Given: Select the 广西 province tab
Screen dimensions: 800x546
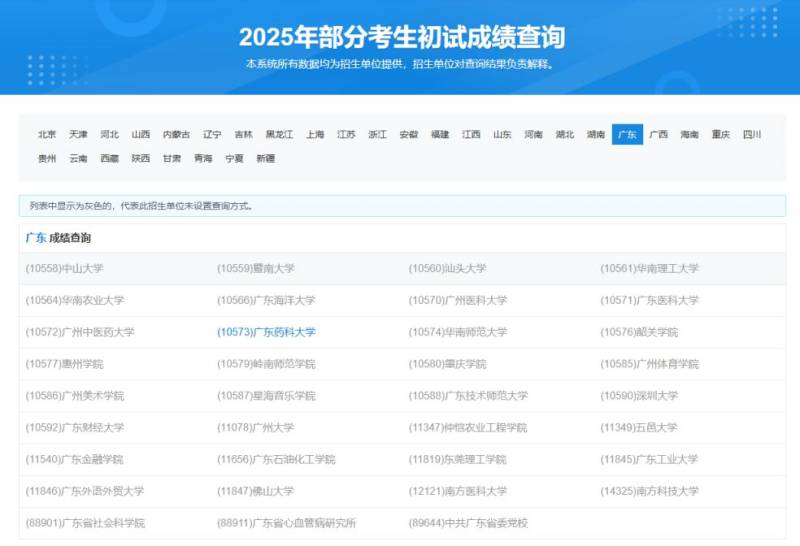Looking at the screenshot, I should (659, 134).
